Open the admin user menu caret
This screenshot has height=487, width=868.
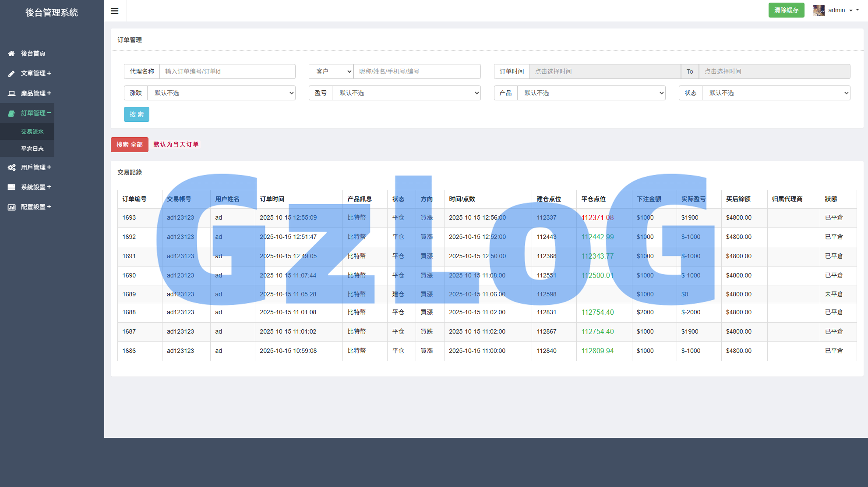tap(851, 10)
